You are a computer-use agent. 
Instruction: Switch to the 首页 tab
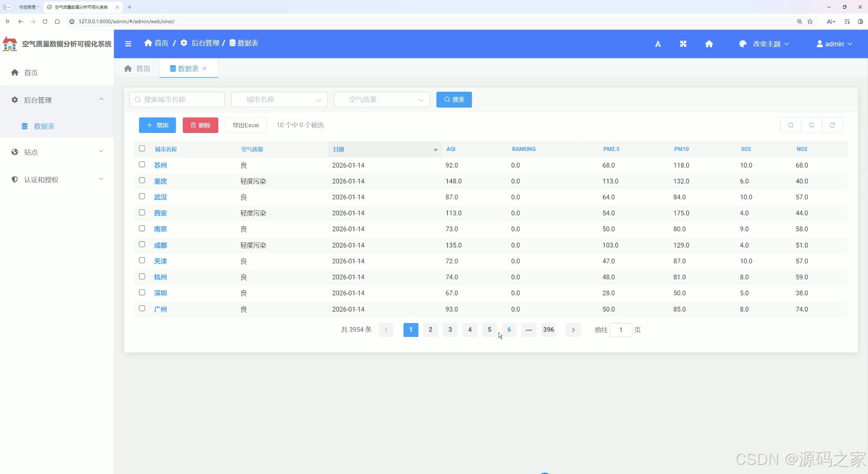[137, 68]
